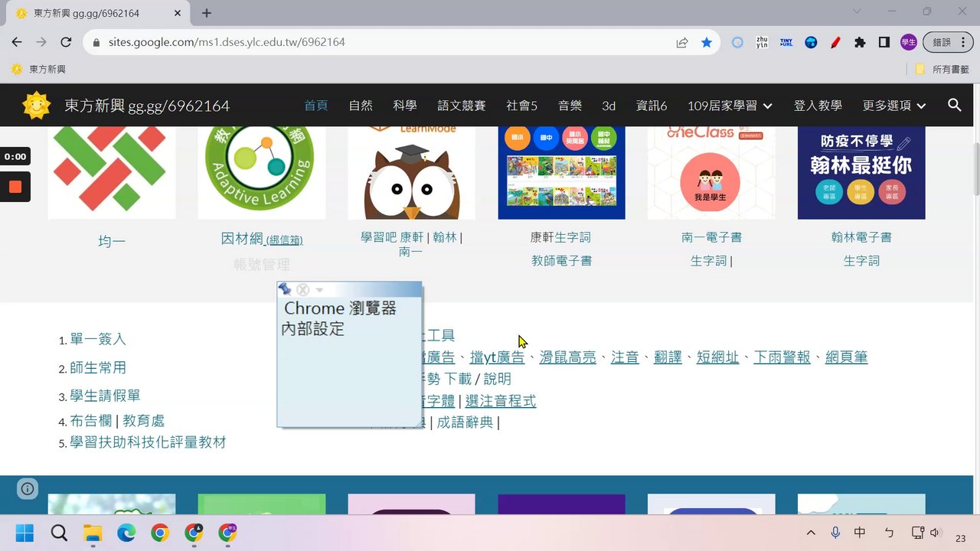
Task: Open the 學生請假單 link
Action: coord(105,396)
